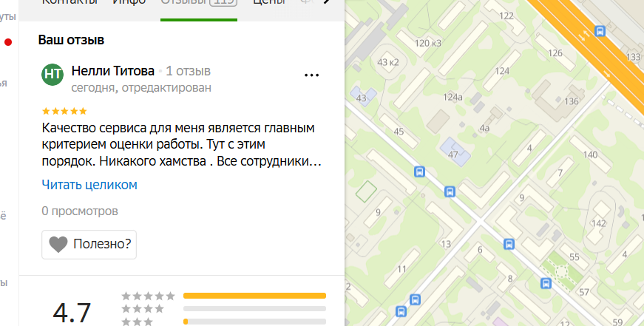This screenshot has width=644, height=326.
Task: Select building 57 on the map
Action: click(x=584, y=292)
